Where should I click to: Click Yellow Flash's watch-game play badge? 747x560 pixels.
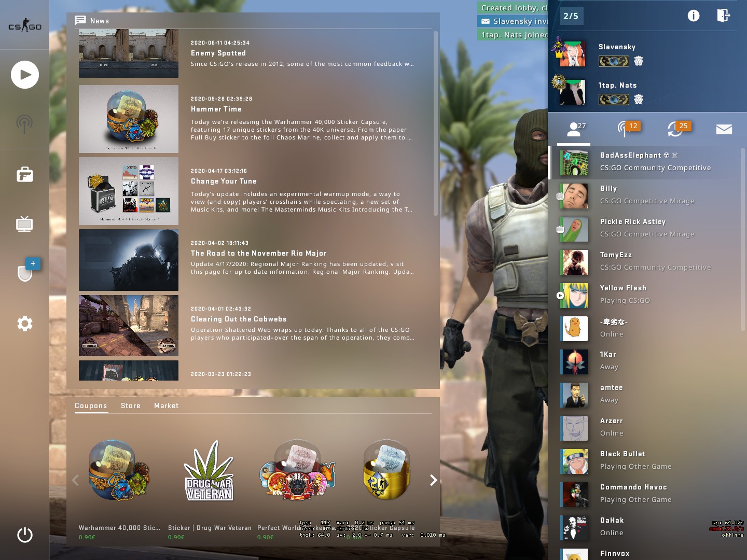[x=560, y=296]
